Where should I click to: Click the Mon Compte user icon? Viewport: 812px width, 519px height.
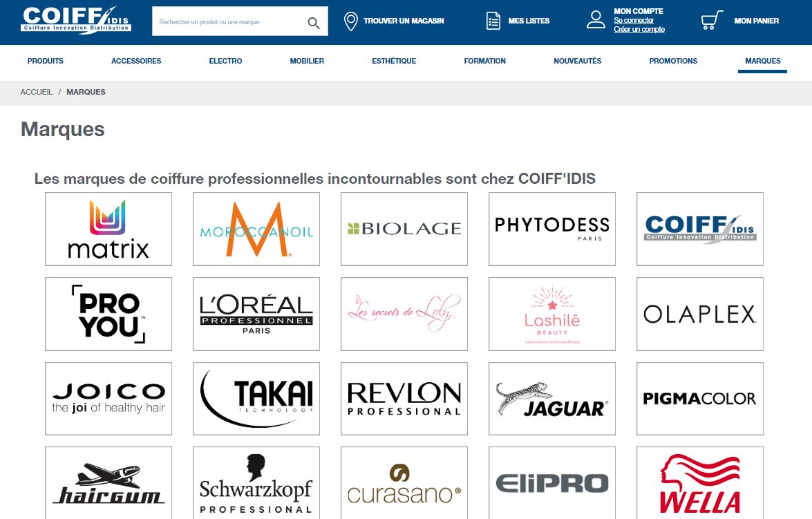(596, 19)
